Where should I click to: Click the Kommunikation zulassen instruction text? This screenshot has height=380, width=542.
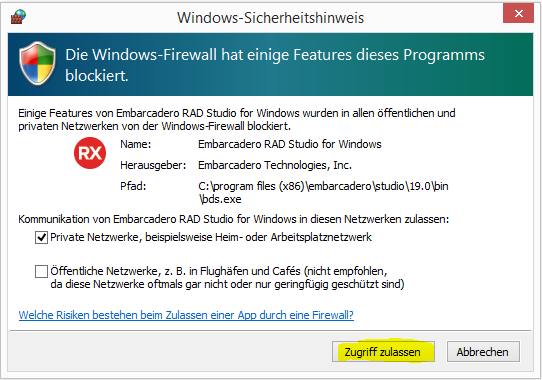[233, 219]
